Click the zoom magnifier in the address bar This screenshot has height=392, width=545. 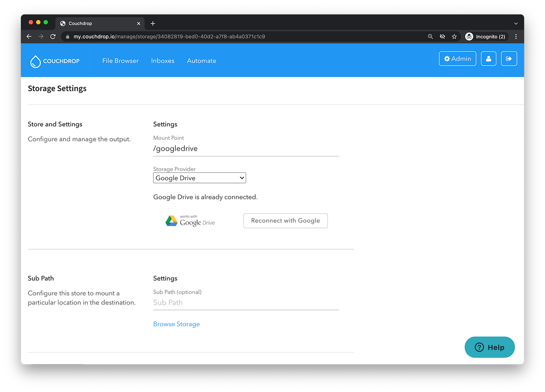[430, 36]
